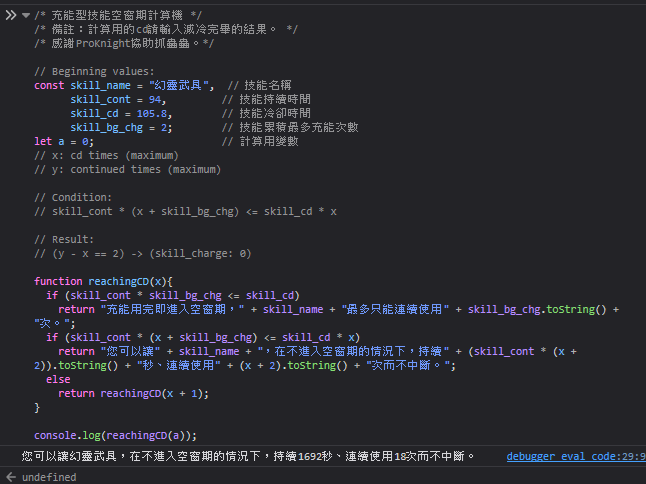Click the '// Result:' comment
Viewport: 646px width, 484px height.
pyautogui.click(x=64, y=239)
